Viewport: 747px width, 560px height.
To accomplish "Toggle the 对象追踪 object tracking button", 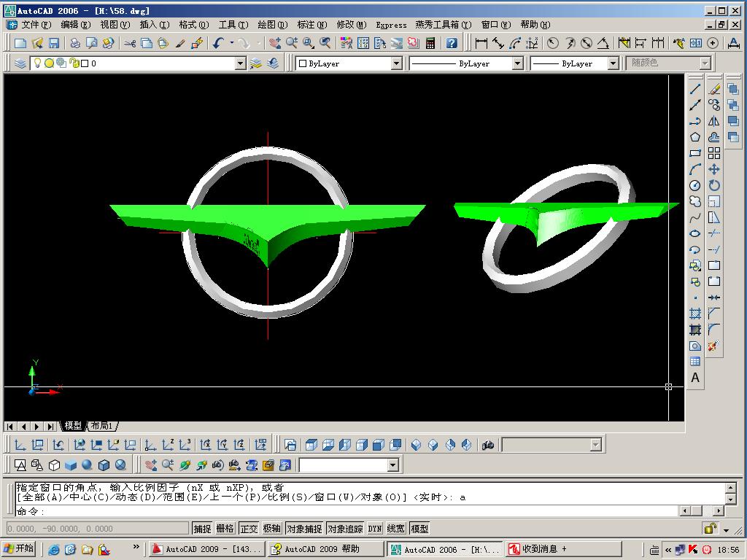I will pyautogui.click(x=345, y=529).
